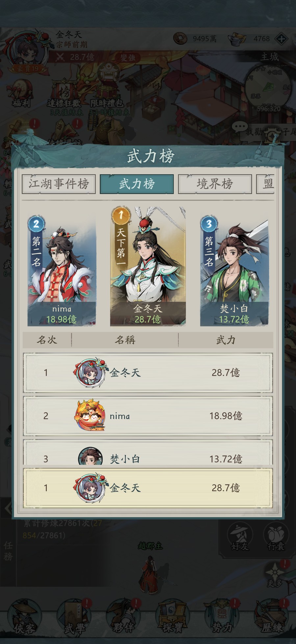Tap the 更多 more icon
Image resolution: width=296 pixels, height=644 pixels.
coord(275,575)
